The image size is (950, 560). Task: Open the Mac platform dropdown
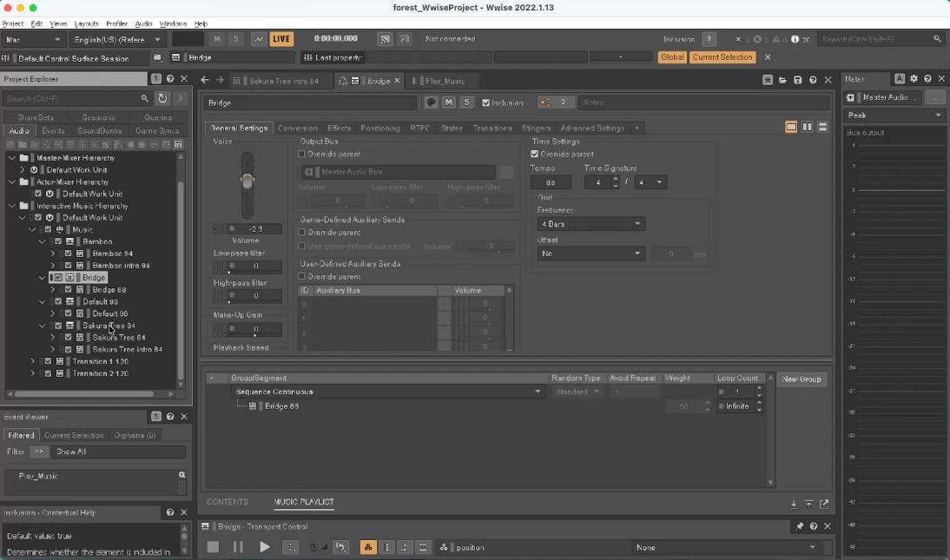coord(33,39)
